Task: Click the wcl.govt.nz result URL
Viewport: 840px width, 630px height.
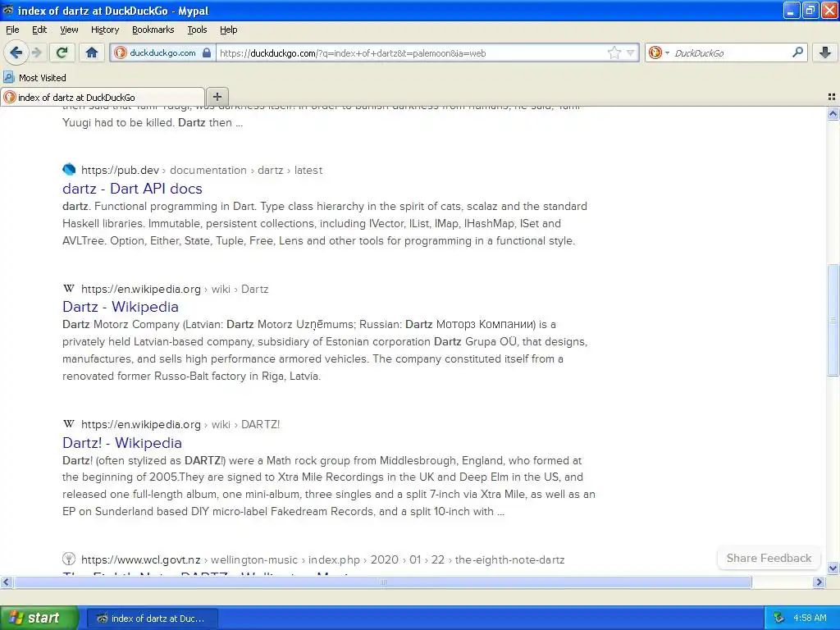Action: click(x=323, y=559)
